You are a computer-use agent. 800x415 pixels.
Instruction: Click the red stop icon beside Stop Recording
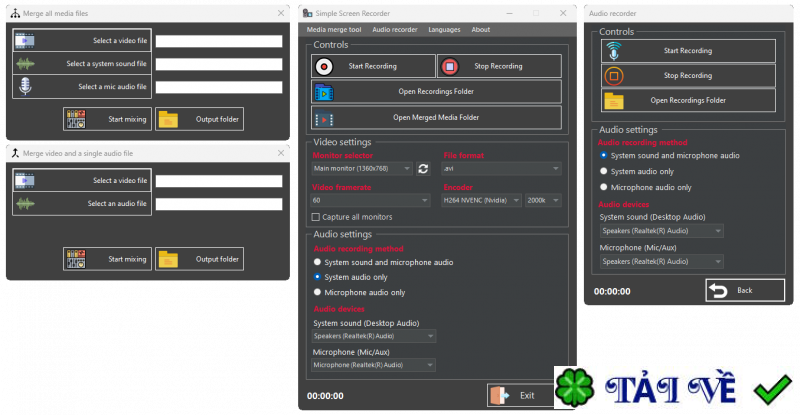click(450, 66)
